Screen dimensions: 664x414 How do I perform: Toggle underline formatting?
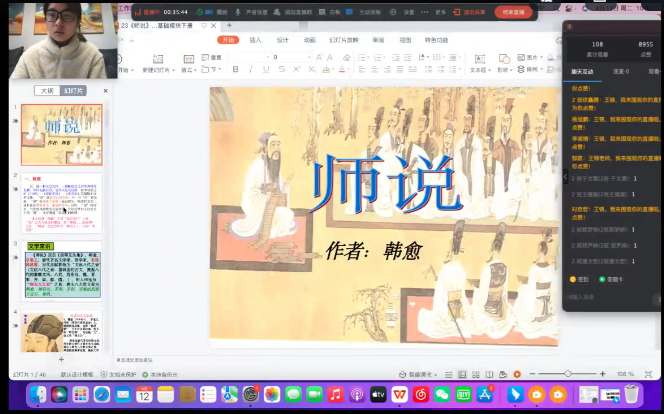tap(266, 69)
